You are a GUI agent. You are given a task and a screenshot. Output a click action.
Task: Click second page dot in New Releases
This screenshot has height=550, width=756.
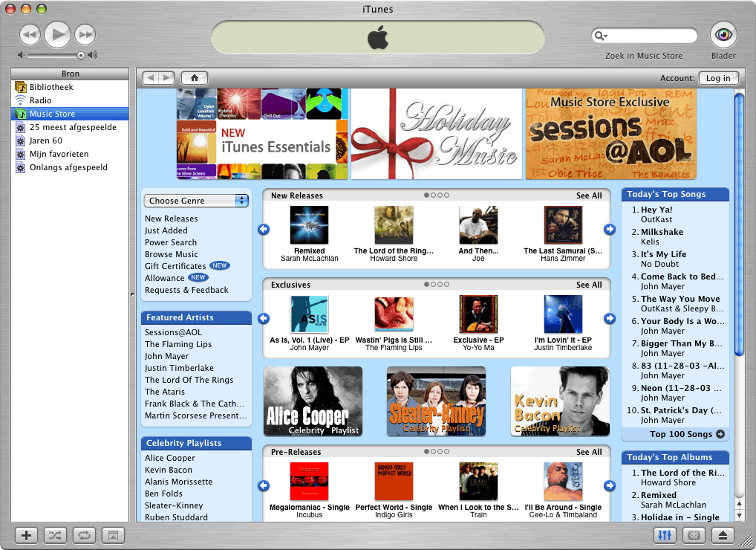[x=434, y=195]
